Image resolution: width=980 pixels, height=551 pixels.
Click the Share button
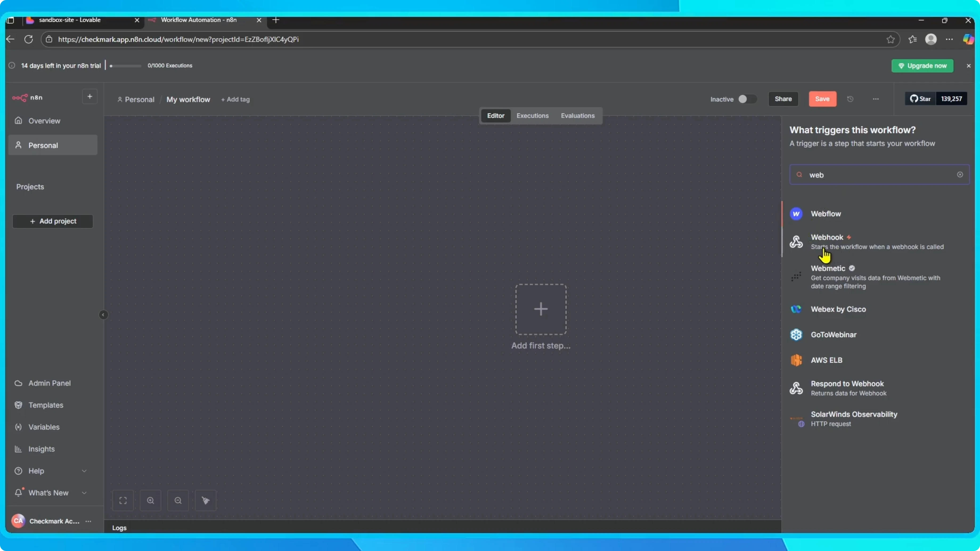tap(783, 99)
